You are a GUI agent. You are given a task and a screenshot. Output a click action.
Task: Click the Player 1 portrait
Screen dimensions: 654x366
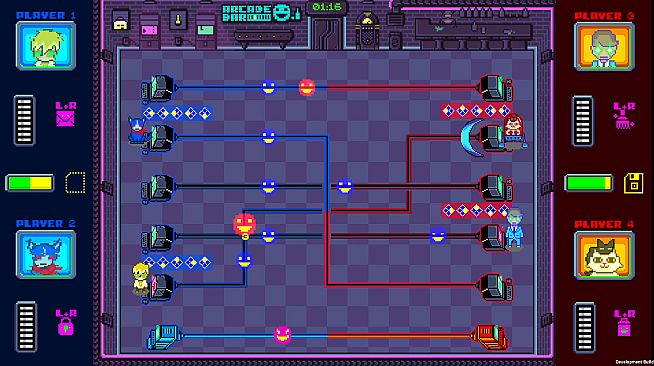click(x=46, y=46)
